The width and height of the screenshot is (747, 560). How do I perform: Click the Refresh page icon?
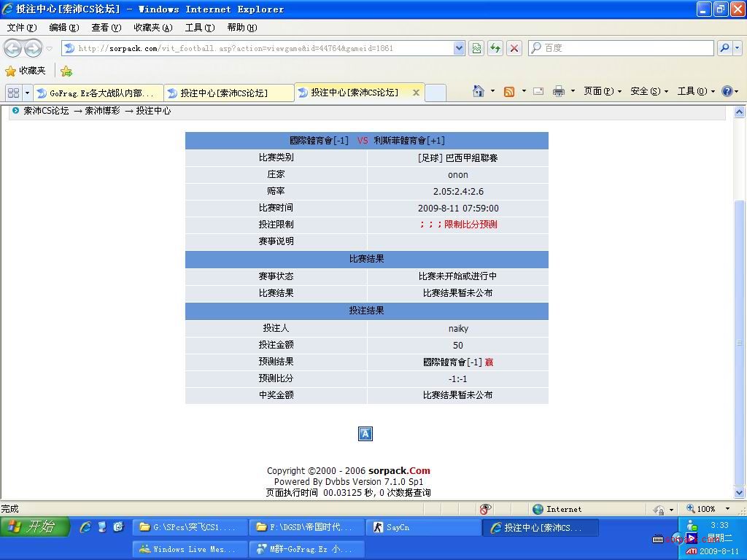495,48
